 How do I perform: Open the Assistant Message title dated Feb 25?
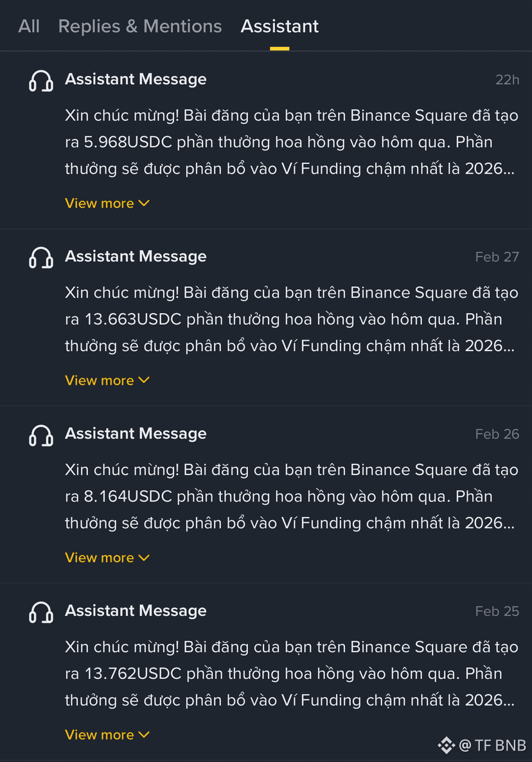coord(136,610)
